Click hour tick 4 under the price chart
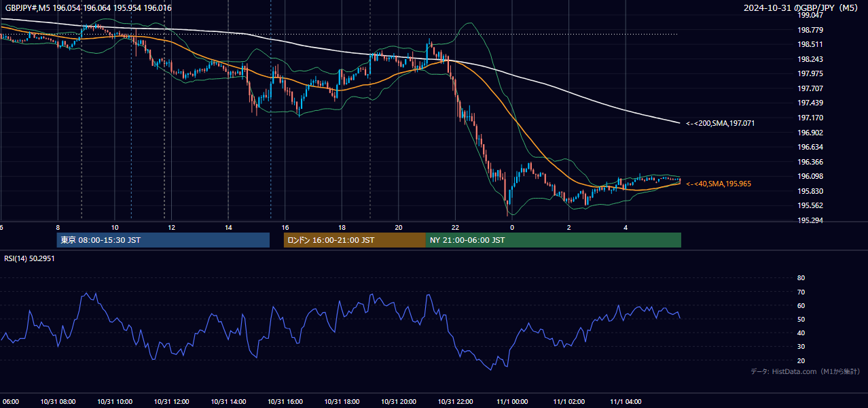The image size is (868, 408). [626, 227]
